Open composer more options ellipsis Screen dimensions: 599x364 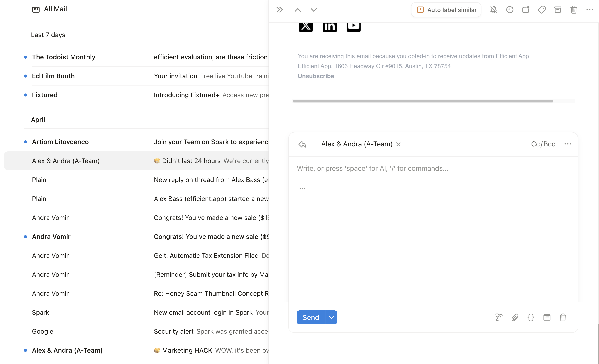568,144
